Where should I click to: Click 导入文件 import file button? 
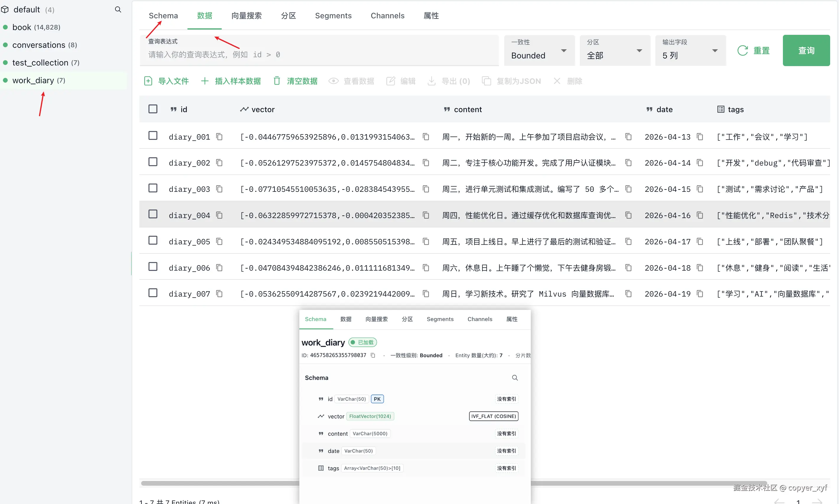[x=167, y=81]
